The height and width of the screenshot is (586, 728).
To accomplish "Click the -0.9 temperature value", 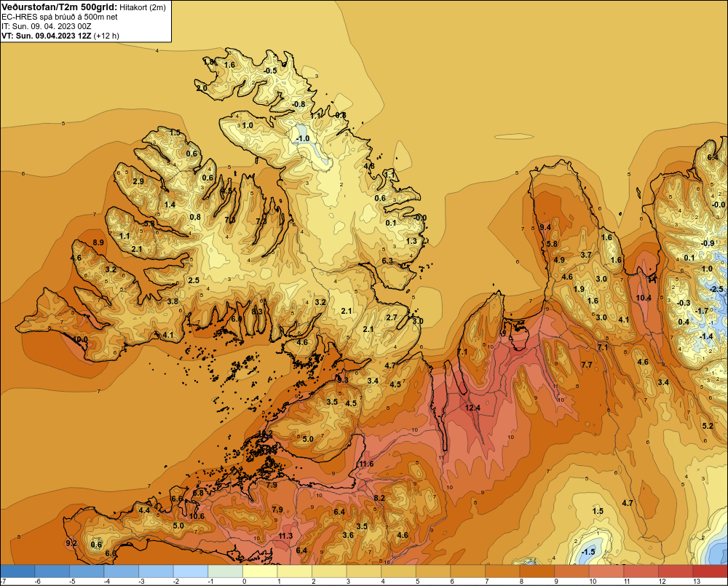I will point(708,243).
